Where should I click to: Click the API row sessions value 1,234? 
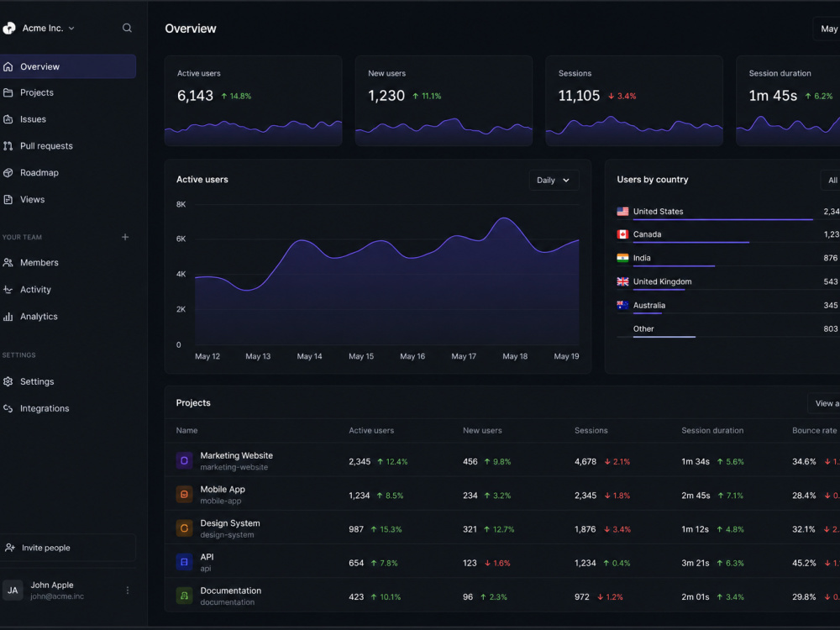coord(585,563)
